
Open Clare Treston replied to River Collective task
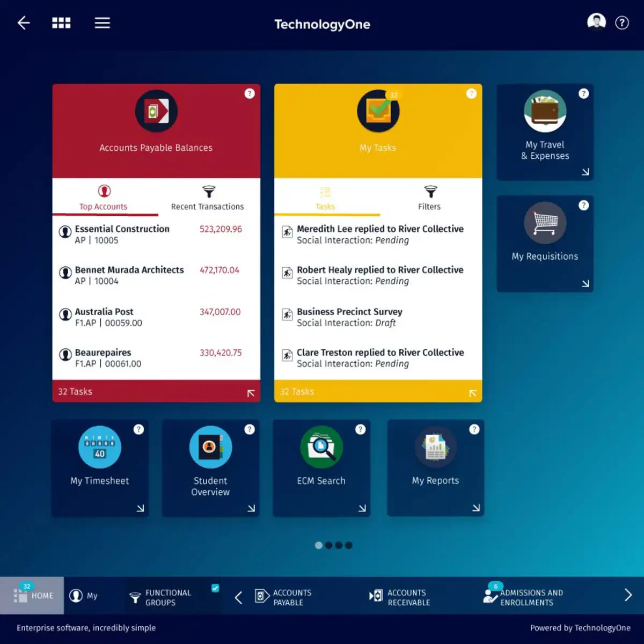click(x=378, y=358)
